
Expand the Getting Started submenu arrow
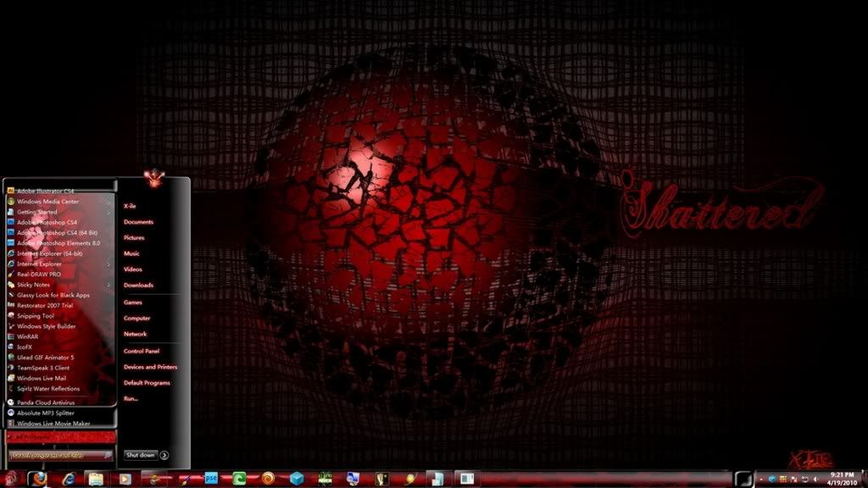click(x=108, y=212)
